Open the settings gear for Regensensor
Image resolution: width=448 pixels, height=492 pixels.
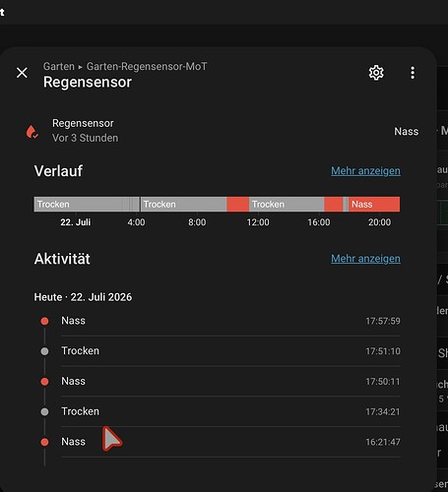click(376, 73)
